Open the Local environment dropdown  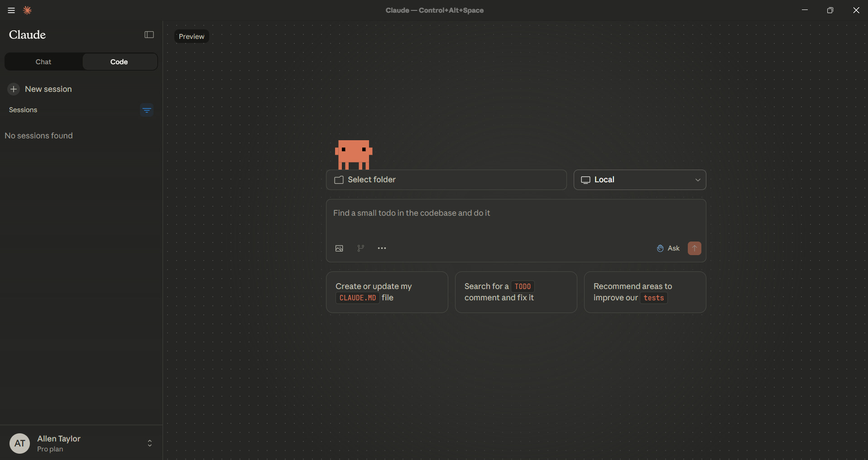click(639, 180)
